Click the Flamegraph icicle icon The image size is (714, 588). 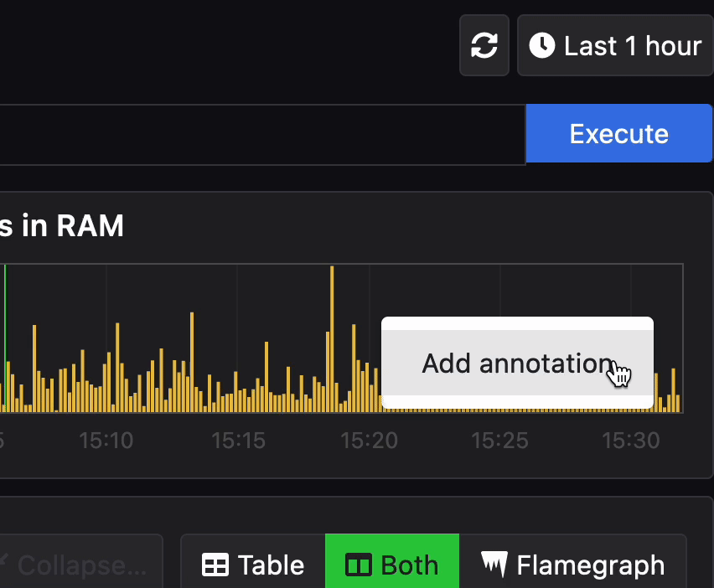pyautogui.click(x=494, y=565)
